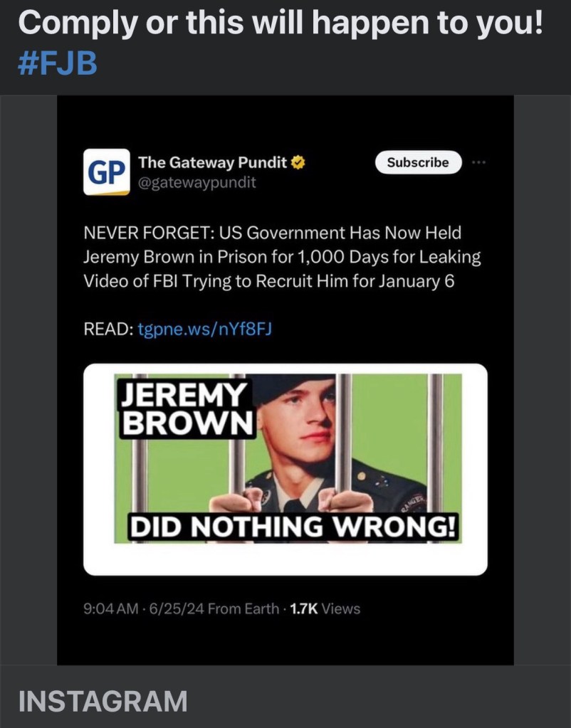The width and height of the screenshot is (571, 728).
Task: Open the #FJB hashtag
Action: tap(58, 63)
